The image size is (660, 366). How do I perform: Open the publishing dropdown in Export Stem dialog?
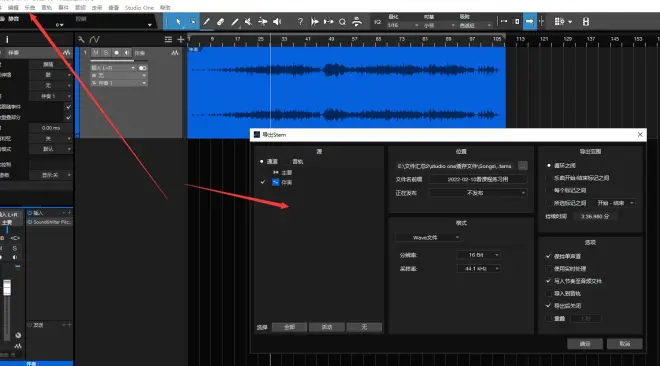(x=478, y=193)
